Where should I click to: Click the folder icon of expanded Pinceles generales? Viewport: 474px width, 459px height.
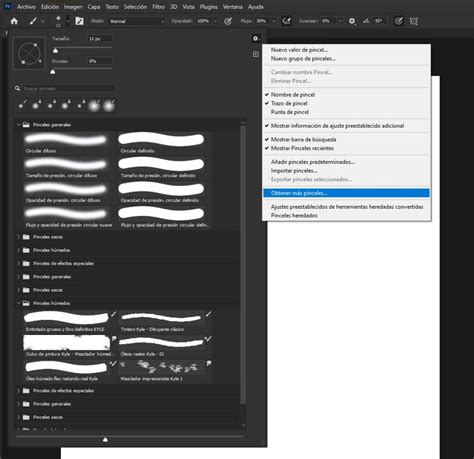pyautogui.click(x=26, y=125)
